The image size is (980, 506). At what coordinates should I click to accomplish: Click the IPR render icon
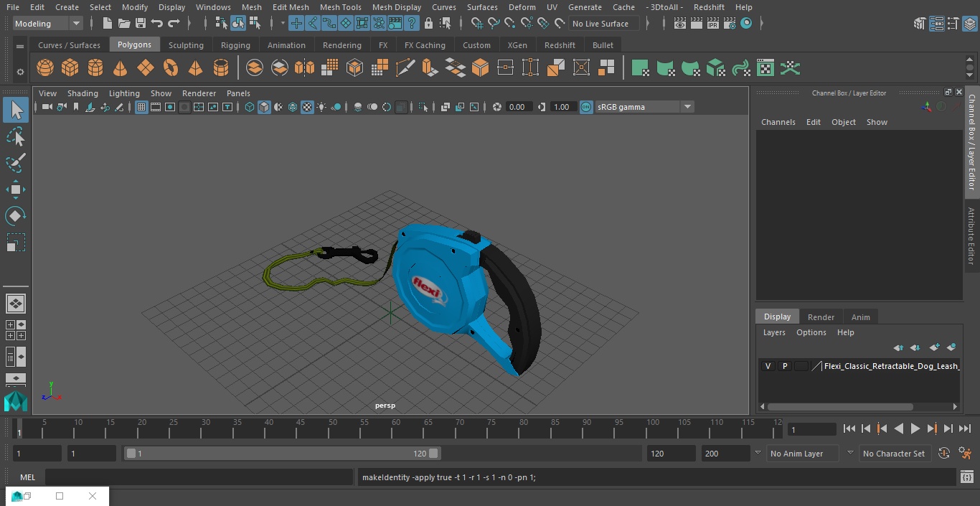click(x=713, y=24)
